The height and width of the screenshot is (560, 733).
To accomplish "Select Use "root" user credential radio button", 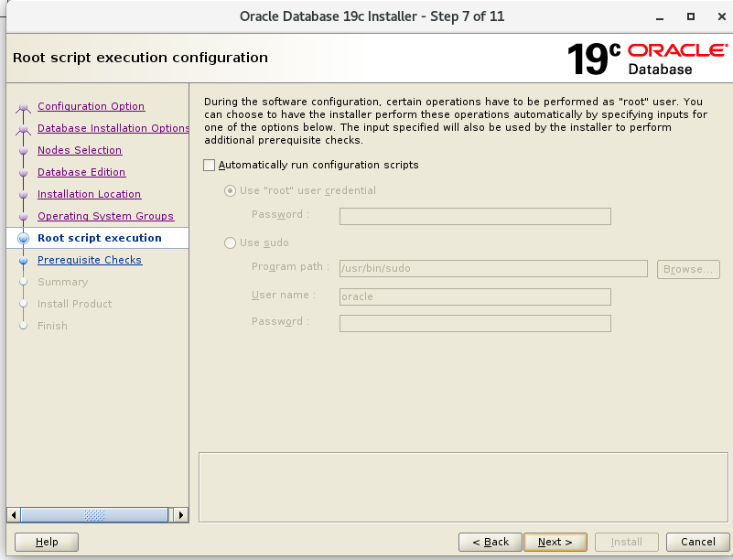I will (x=230, y=190).
